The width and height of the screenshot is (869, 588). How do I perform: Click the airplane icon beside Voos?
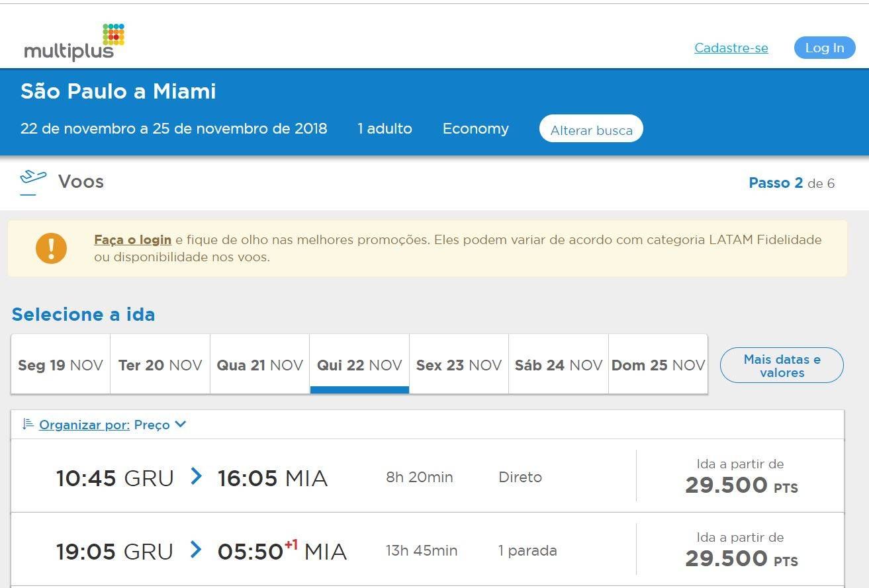[x=32, y=179]
